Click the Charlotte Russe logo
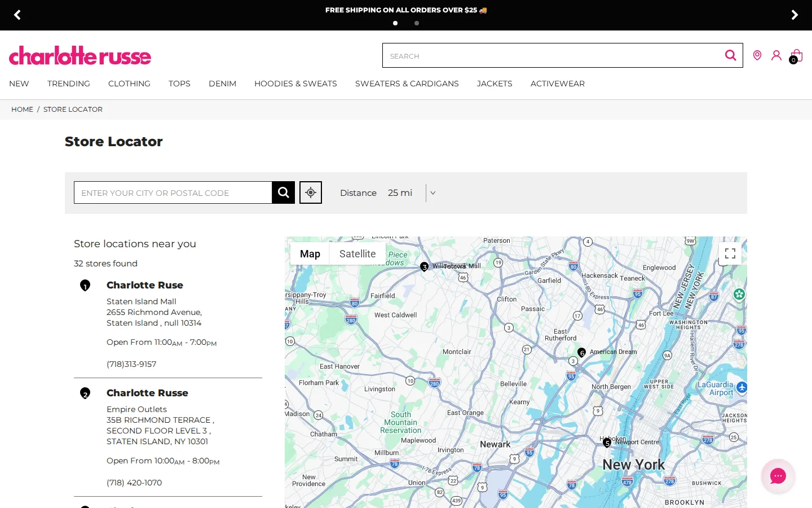This screenshot has width=812, height=508. tap(80, 55)
